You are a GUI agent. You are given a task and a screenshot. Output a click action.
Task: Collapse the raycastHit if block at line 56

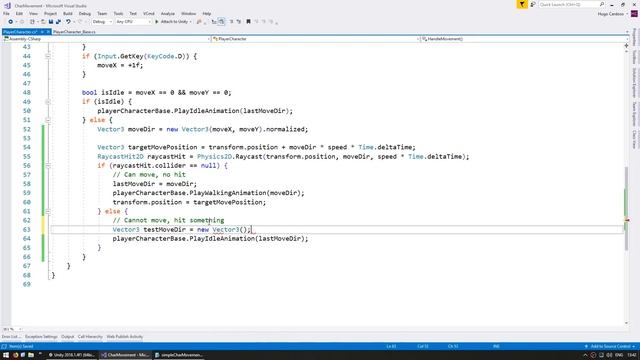pos(48,166)
